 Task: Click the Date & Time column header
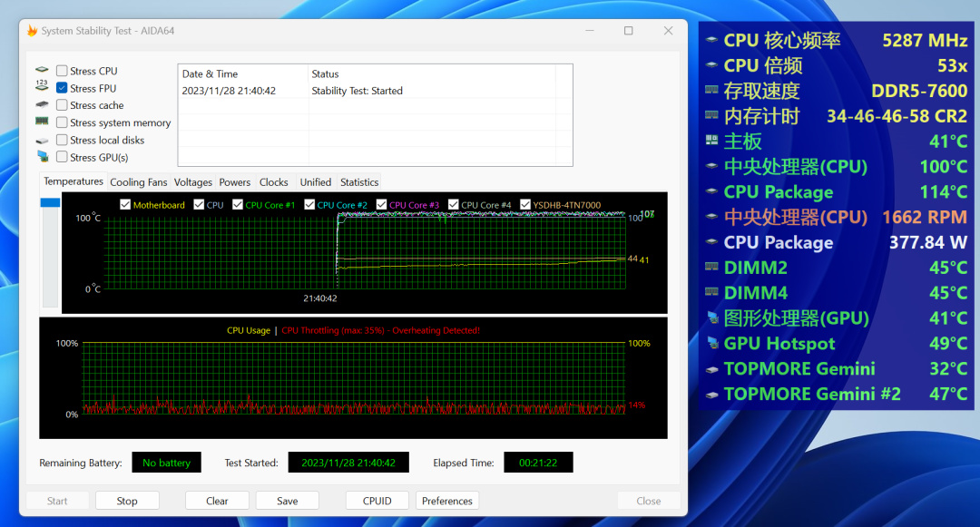pos(243,73)
